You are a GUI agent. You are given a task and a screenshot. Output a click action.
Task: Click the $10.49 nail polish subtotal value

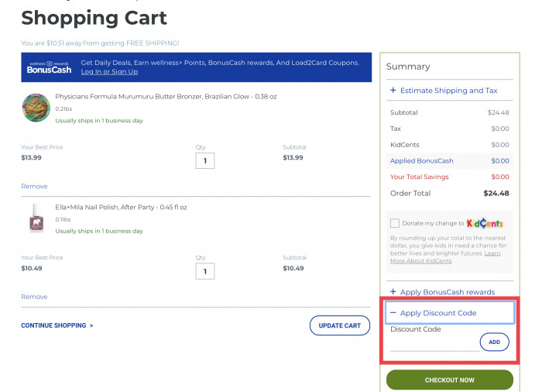(293, 268)
